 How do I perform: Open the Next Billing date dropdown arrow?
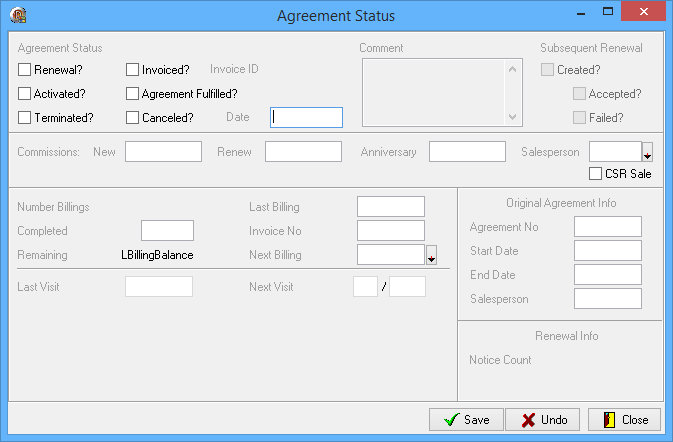(x=431, y=255)
